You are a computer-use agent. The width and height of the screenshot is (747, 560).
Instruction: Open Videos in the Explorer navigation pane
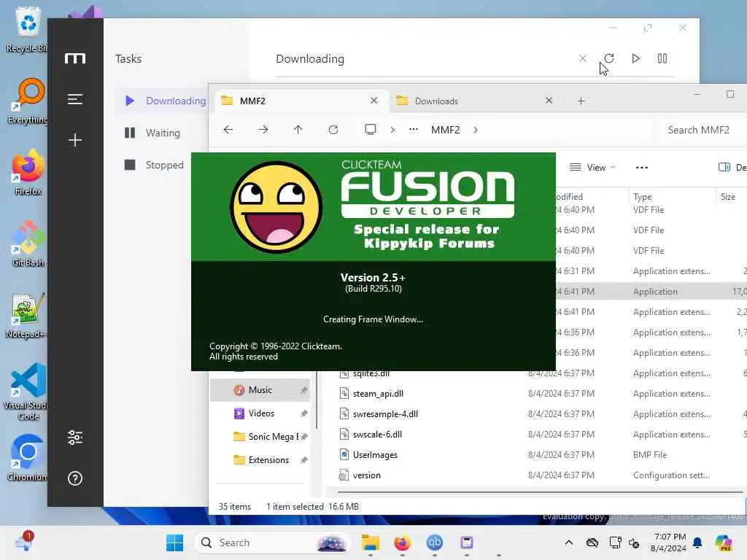coord(260,413)
